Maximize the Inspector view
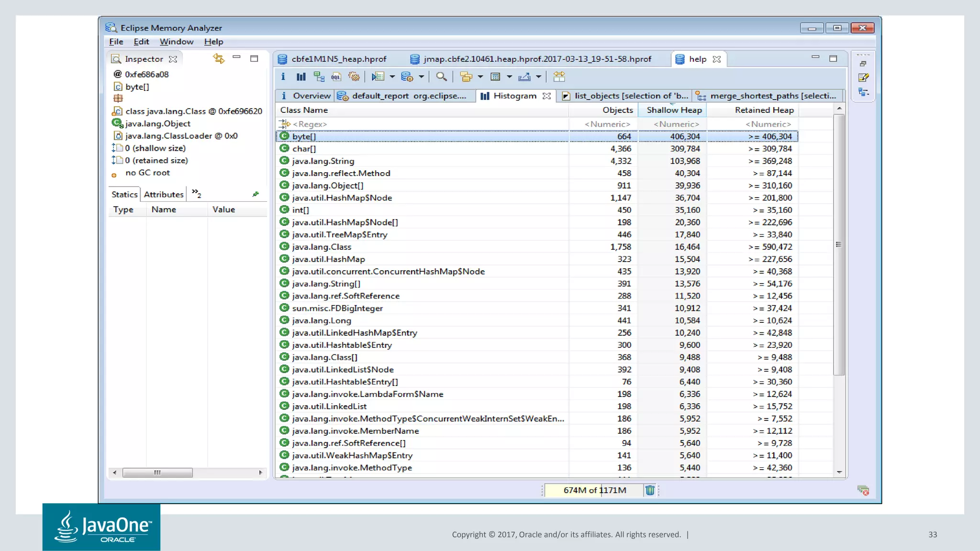The image size is (980, 551). coord(254,58)
